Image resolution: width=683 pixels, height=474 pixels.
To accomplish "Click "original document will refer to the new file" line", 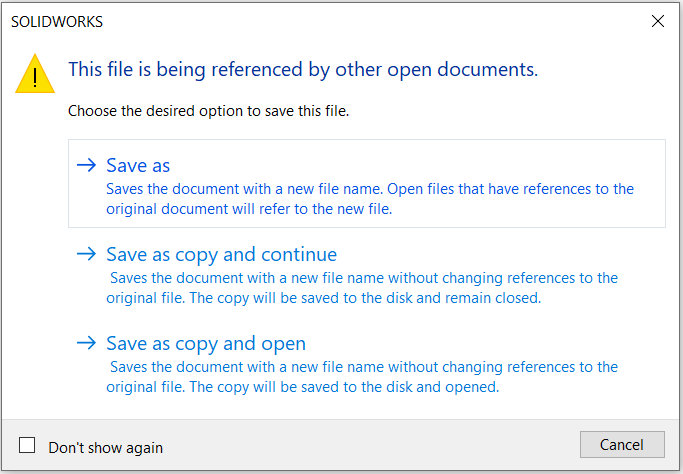I will coord(249,209).
